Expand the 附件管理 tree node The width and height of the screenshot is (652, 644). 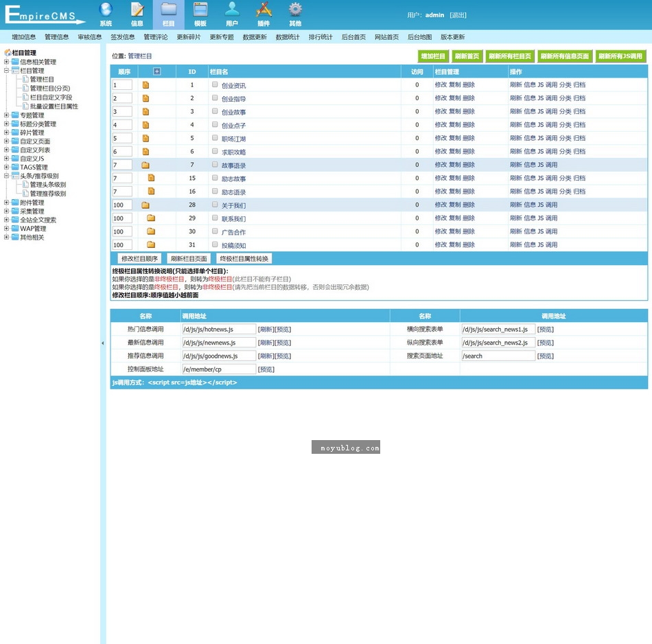[x=6, y=202]
